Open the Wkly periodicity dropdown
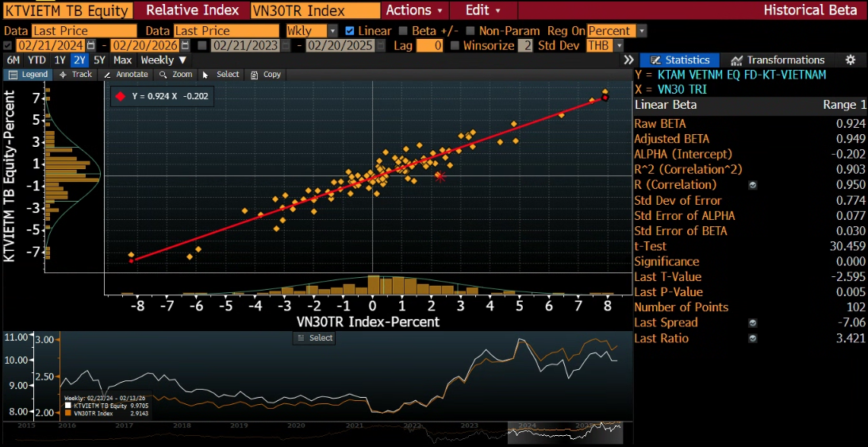 [311, 31]
